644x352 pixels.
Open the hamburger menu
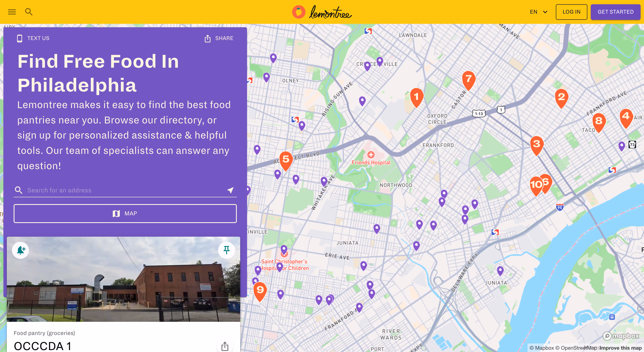point(12,12)
